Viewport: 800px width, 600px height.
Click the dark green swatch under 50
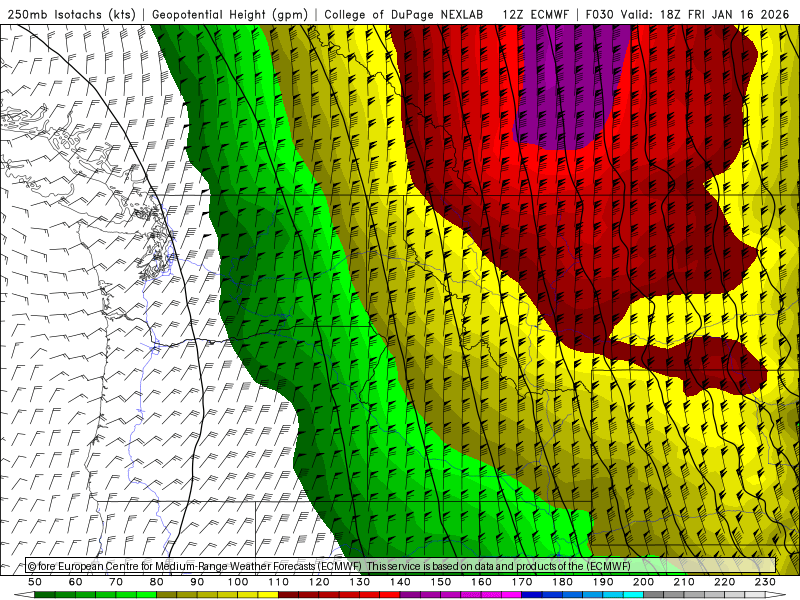point(45,595)
